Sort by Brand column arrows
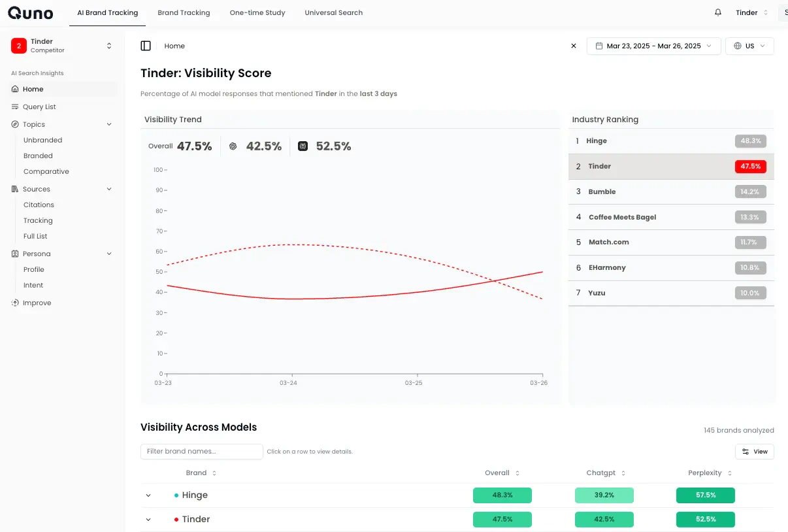788x532 pixels. click(x=214, y=473)
